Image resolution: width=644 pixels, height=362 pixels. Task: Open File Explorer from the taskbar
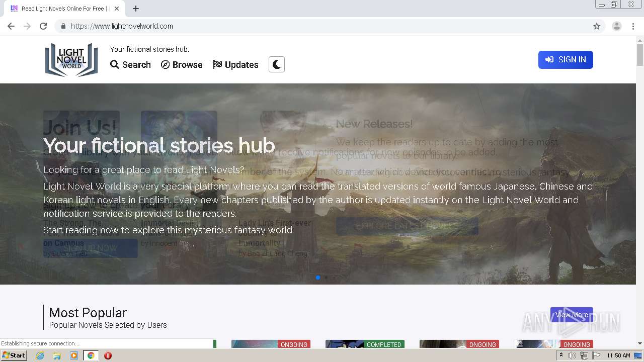pyautogui.click(x=57, y=355)
